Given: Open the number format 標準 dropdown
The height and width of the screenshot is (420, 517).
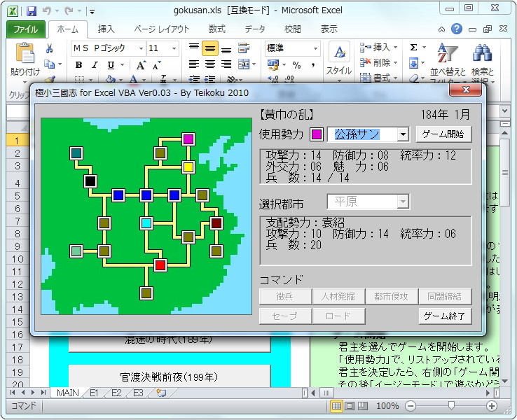Looking at the screenshot, I should (315, 48).
